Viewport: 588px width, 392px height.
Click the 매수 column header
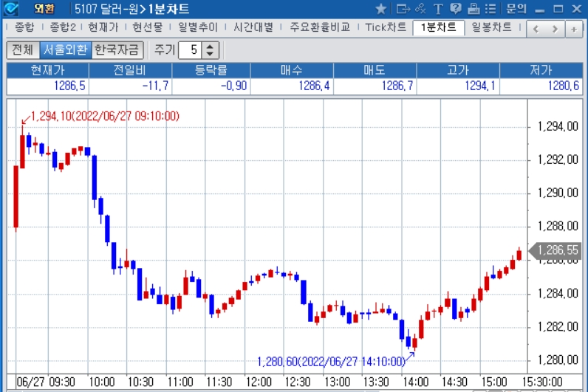coord(292,70)
